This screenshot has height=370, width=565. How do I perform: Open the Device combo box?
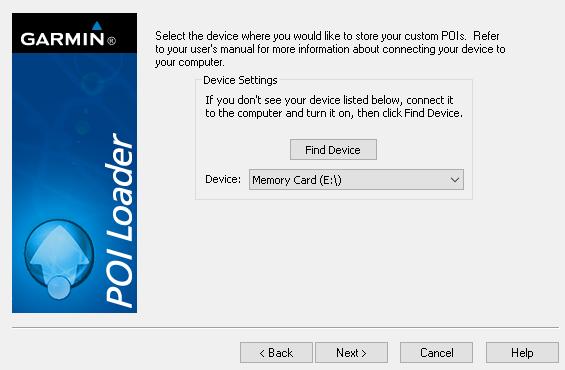point(356,179)
